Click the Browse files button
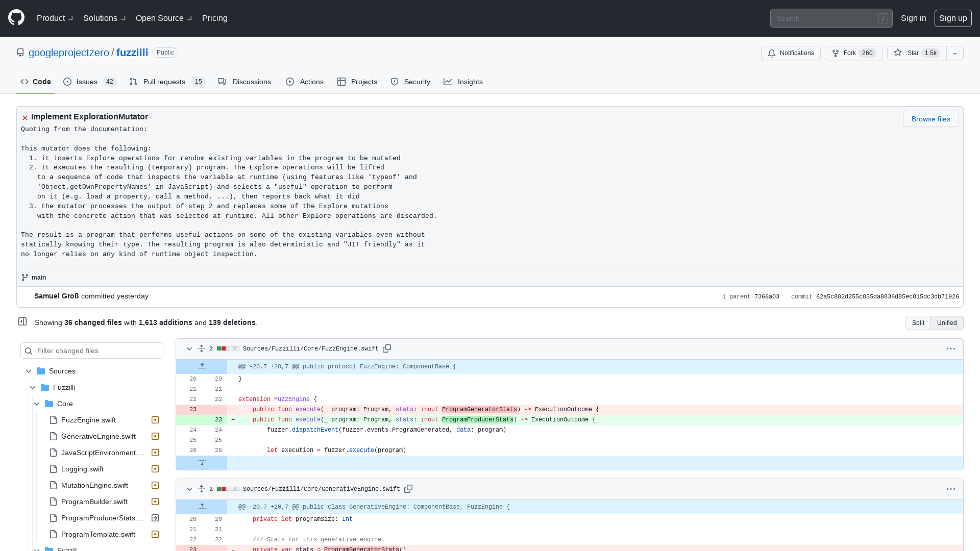 click(x=930, y=119)
